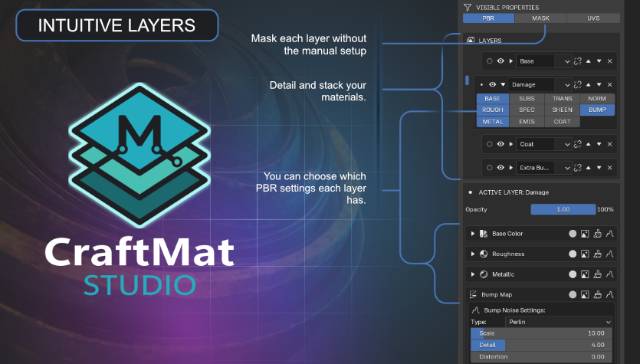Make Coat the active layer via radio

pyautogui.click(x=489, y=144)
